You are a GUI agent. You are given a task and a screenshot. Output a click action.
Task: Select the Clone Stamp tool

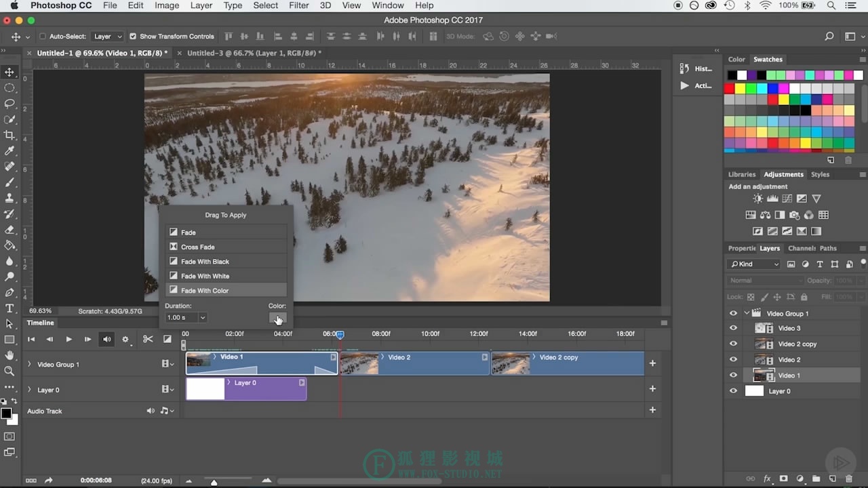tap(9, 198)
